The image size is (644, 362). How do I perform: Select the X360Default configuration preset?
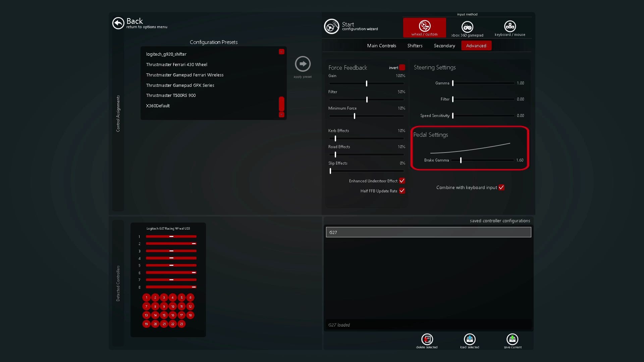pyautogui.click(x=158, y=106)
